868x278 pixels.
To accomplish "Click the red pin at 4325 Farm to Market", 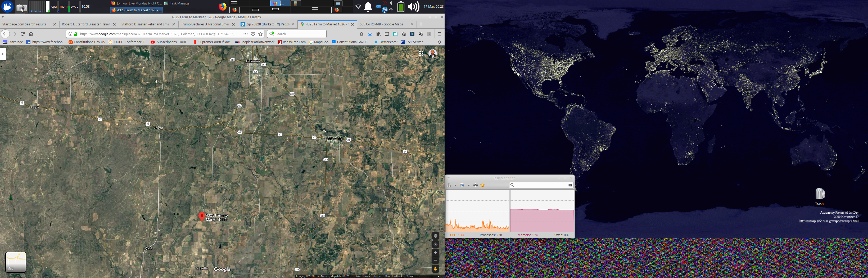I will pos(202,216).
